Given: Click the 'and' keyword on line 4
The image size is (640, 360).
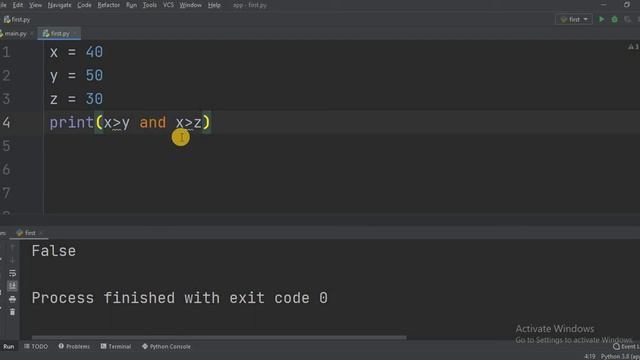Looking at the screenshot, I should pos(153,122).
